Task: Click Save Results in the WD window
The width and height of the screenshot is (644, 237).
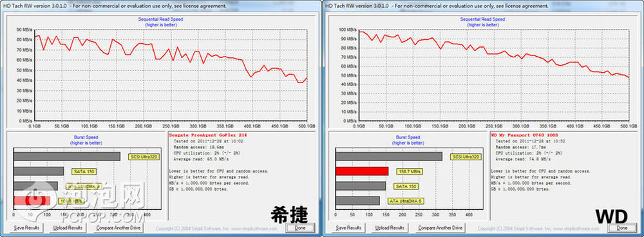Action: [x=348, y=227]
